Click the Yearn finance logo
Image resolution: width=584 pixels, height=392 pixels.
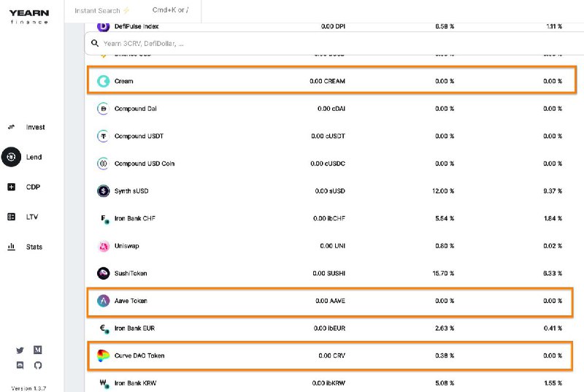click(29, 16)
